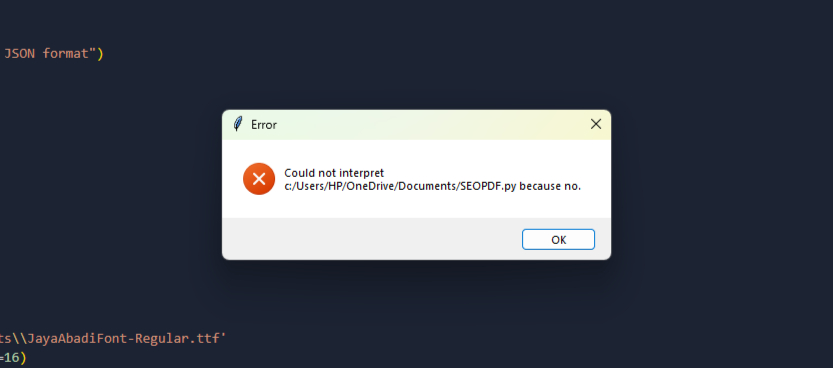Click "because no." at message end
This screenshot has width=833, height=368.
pyautogui.click(x=550, y=186)
